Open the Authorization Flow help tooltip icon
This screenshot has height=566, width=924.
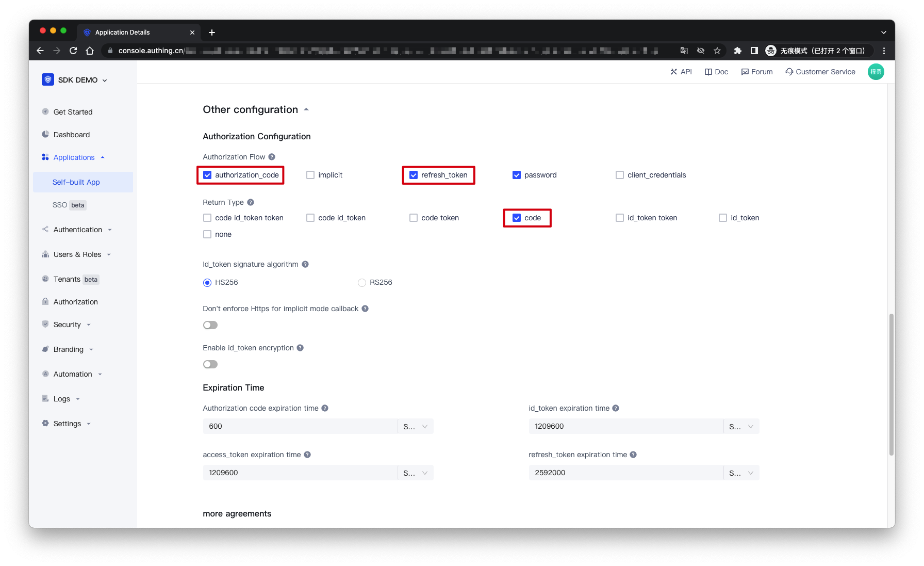[x=272, y=156]
